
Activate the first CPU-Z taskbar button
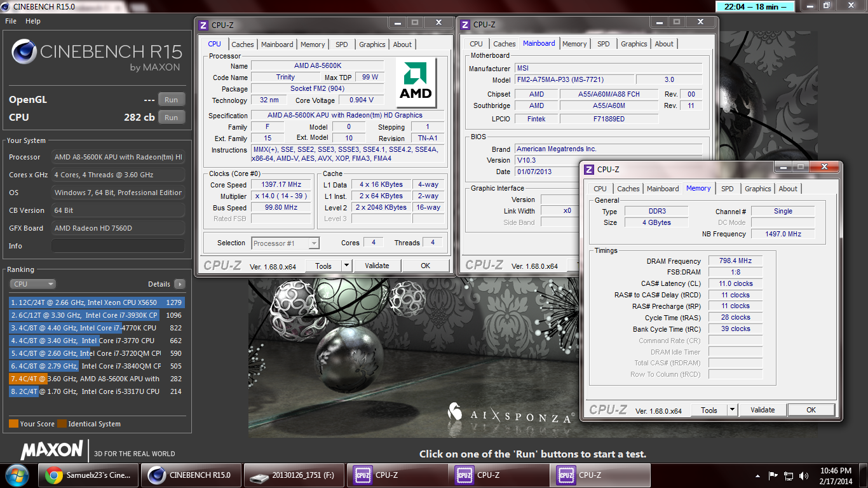pos(397,475)
